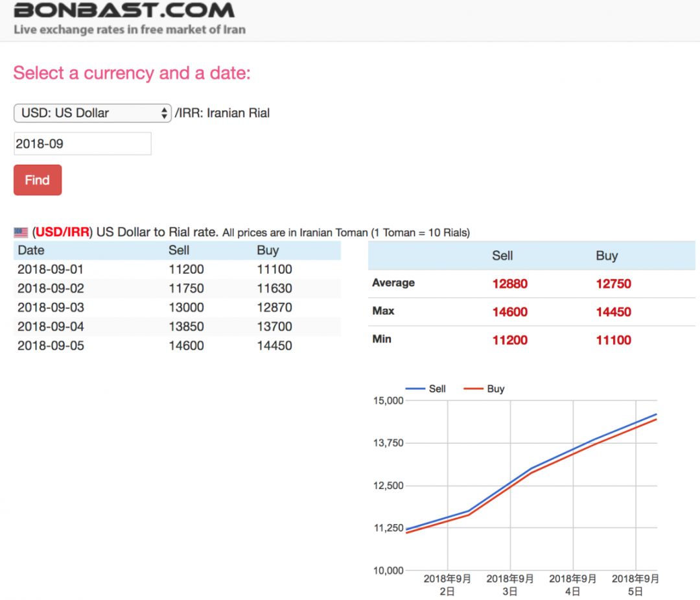Click the 10,000 y-axis label
The height and width of the screenshot is (600, 700).
coord(388,571)
